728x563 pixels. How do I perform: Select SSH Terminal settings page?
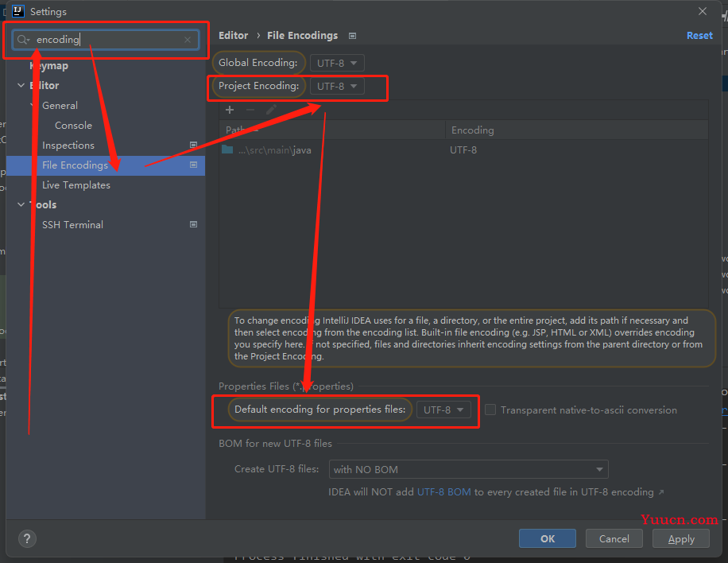point(72,225)
